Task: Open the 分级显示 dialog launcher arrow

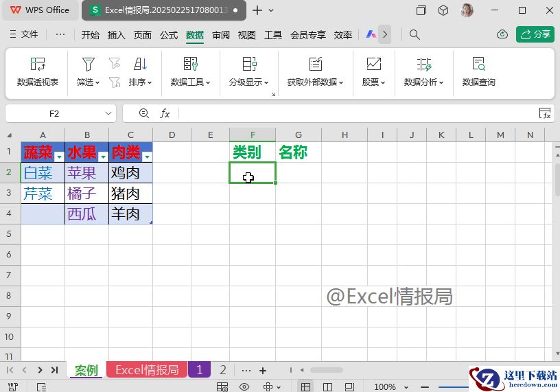Action: 273,94
